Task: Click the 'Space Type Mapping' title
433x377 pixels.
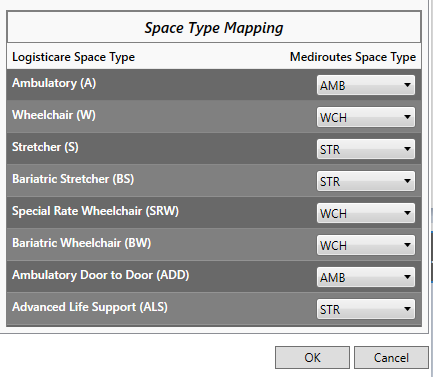Action: tap(214, 28)
